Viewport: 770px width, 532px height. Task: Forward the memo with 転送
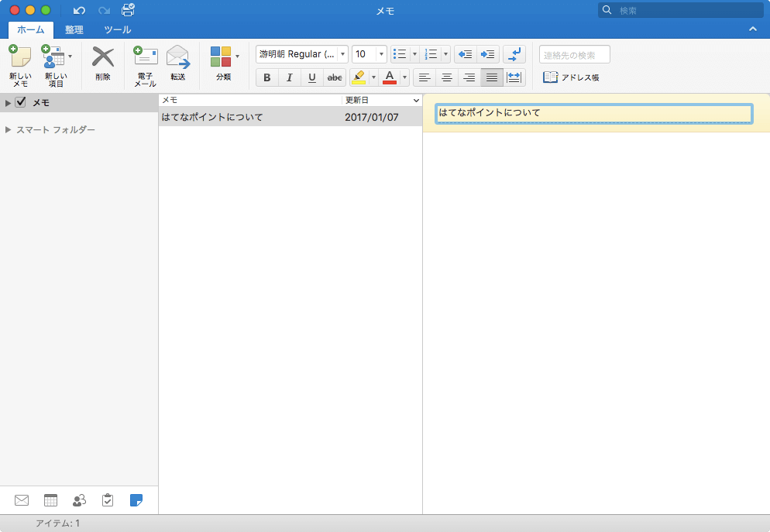point(177,63)
